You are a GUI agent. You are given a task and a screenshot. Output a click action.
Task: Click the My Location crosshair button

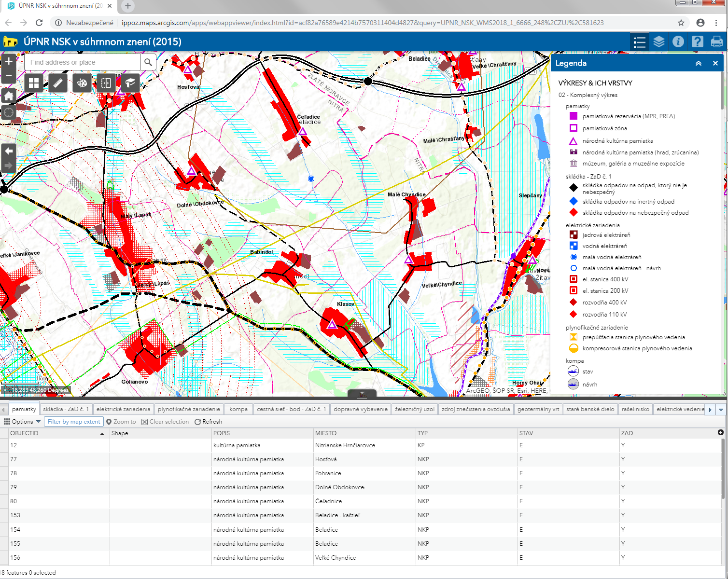click(9, 113)
